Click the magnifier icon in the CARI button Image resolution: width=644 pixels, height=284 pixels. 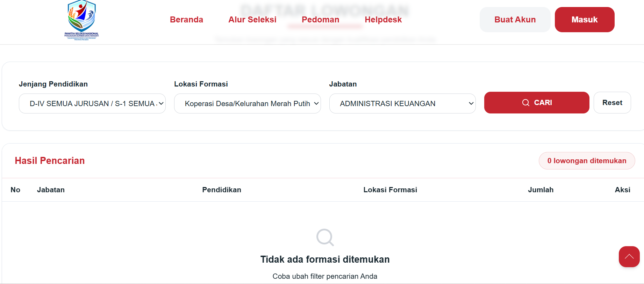[x=525, y=103]
